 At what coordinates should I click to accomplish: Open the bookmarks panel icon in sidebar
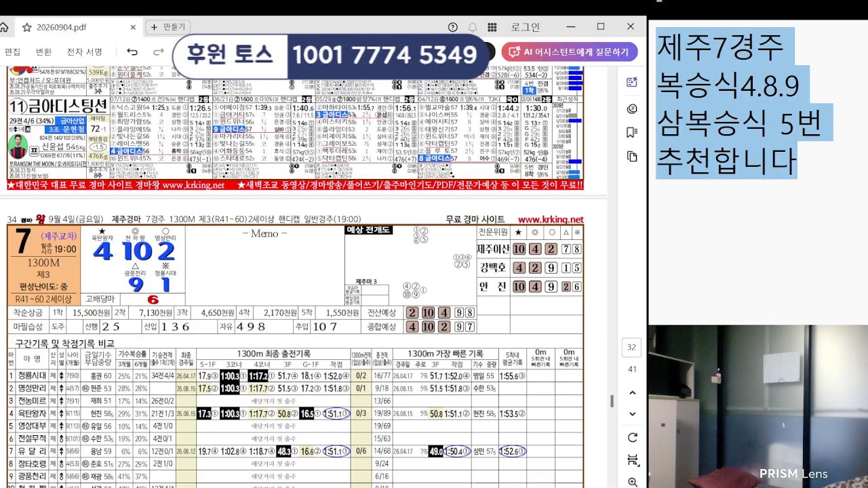tap(632, 132)
